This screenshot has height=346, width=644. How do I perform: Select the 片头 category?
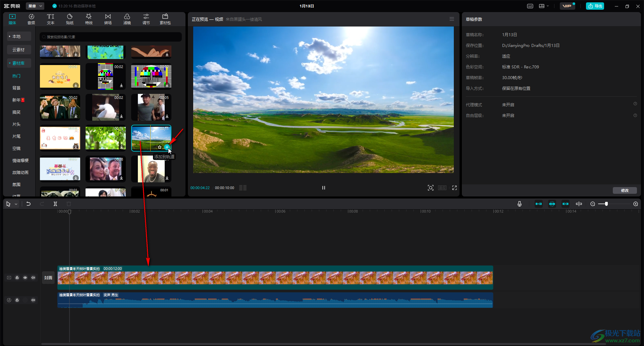(16, 124)
